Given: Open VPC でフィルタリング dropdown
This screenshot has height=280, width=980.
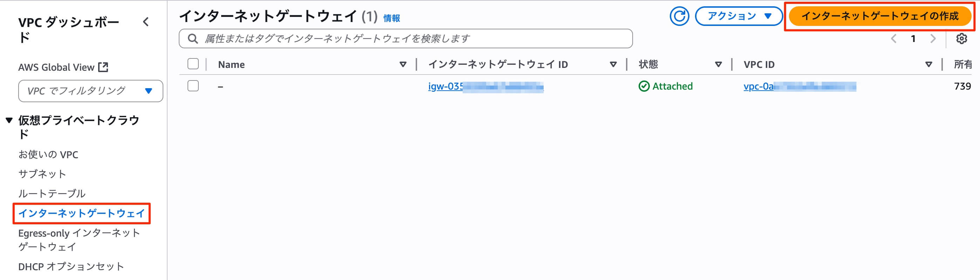Looking at the screenshot, I should click(90, 91).
